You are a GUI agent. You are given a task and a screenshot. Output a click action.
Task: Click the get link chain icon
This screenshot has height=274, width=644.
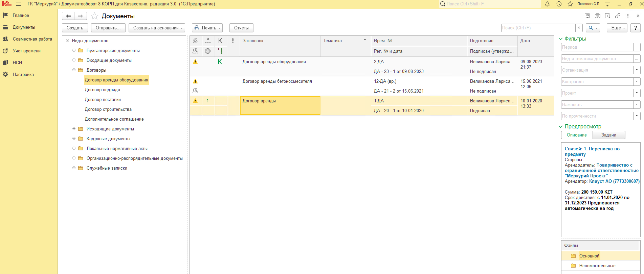pyautogui.click(x=618, y=16)
